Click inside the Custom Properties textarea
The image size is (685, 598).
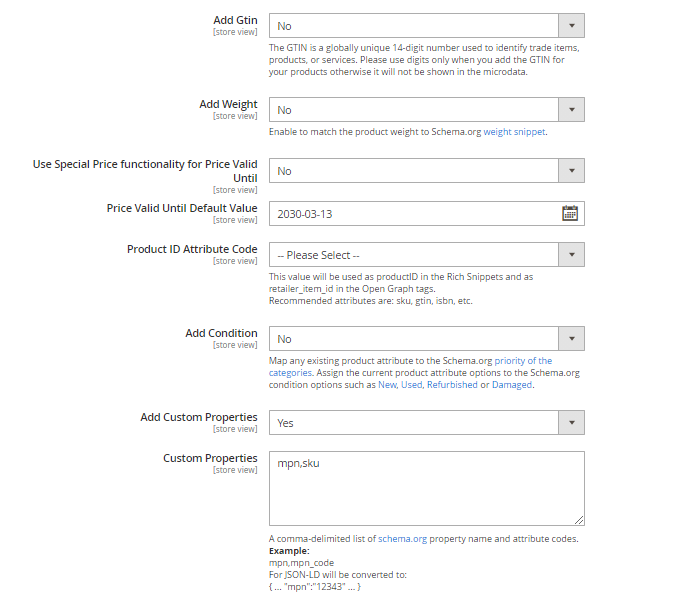(426, 488)
